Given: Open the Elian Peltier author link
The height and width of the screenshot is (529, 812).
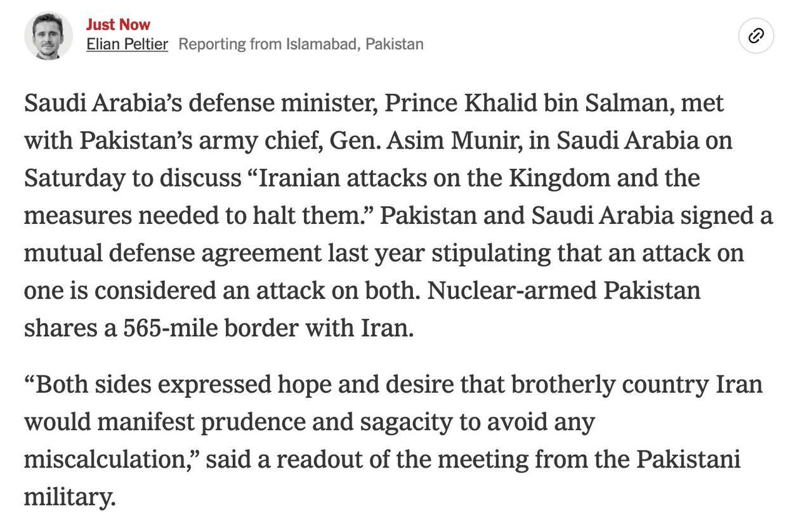Looking at the screenshot, I should click(127, 44).
